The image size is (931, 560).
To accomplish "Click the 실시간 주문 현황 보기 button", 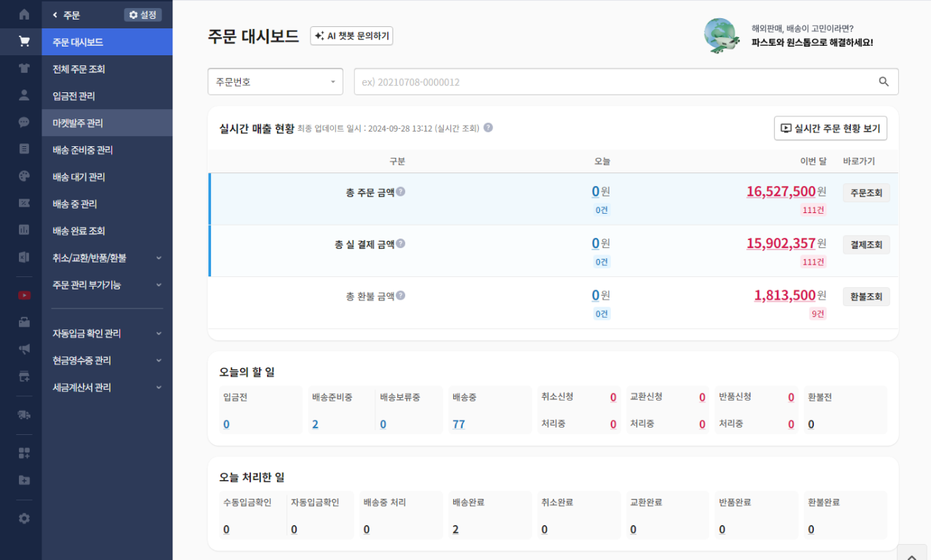I will [830, 128].
